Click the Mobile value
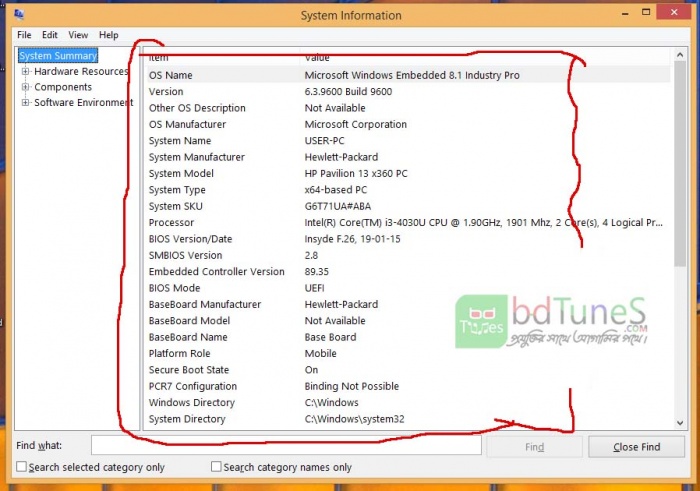Viewport: 700px width, 491px height. coord(321,354)
